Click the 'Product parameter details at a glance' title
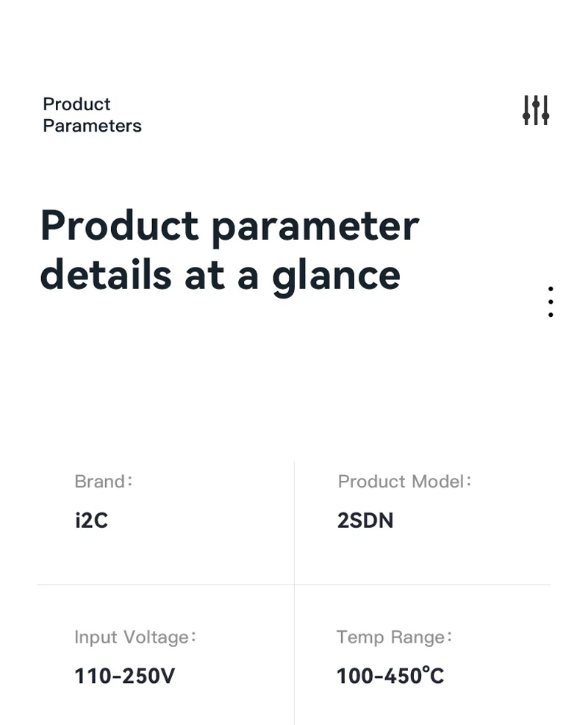Viewport: 588px width, 725px height. 230,250
